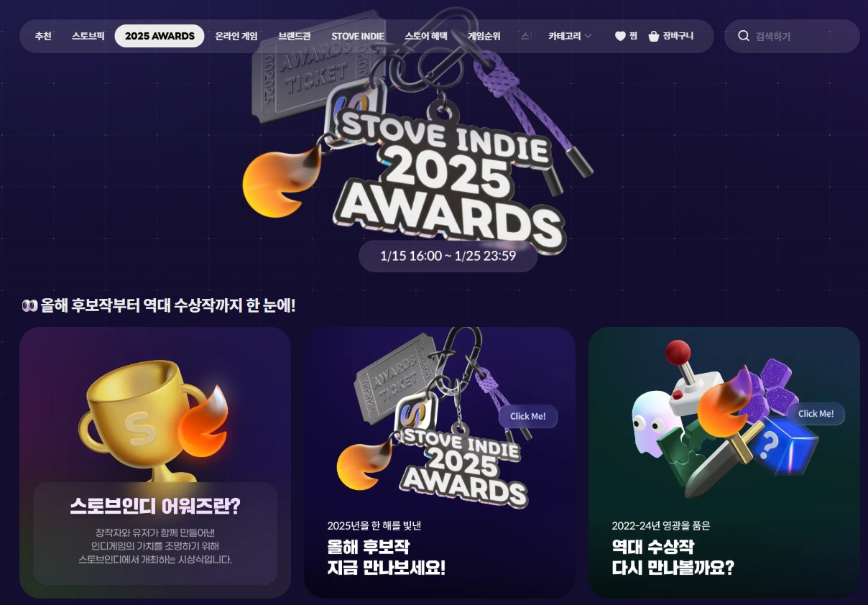The width and height of the screenshot is (868, 605).
Task: Open the 스토브픽 menu item
Action: (88, 36)
